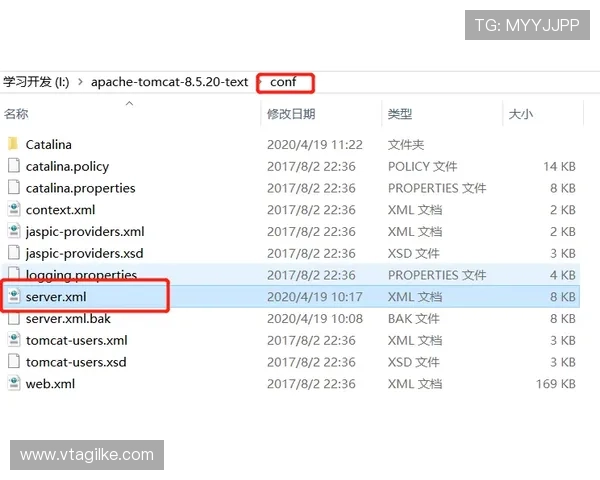Select logging.properties file name
The width and height of the screenshot is (600, 480).
(81, 274)
